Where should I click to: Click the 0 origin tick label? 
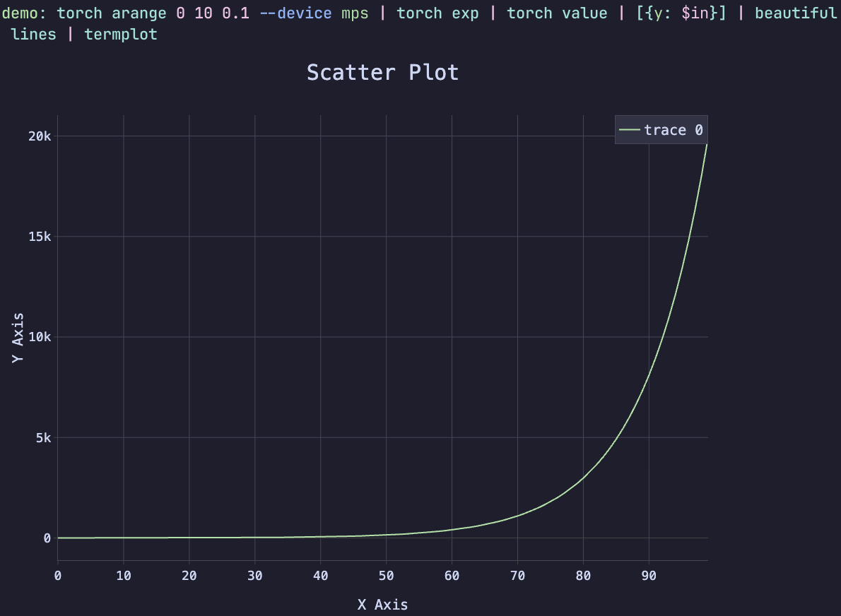point(57,576)
